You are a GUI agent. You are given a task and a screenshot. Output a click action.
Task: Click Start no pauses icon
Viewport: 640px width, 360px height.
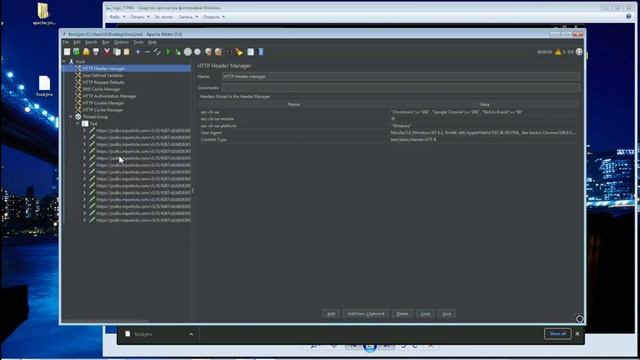pos(178,52)
